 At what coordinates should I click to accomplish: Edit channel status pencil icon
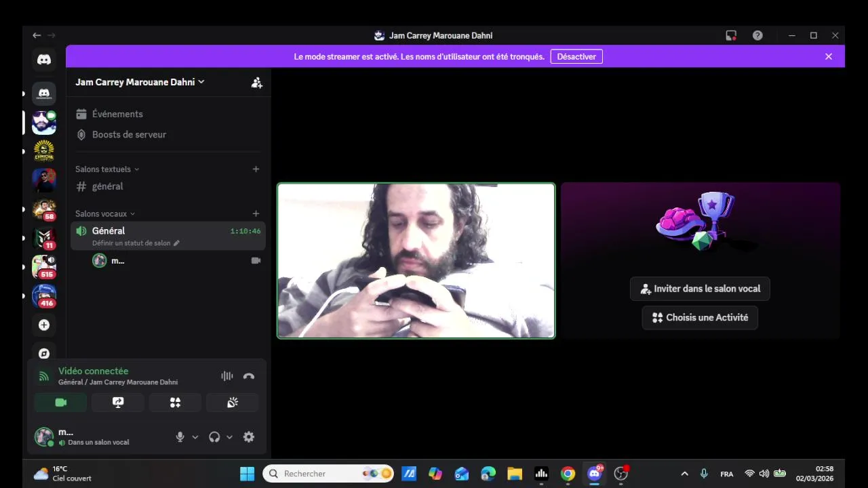click(176, 243)
